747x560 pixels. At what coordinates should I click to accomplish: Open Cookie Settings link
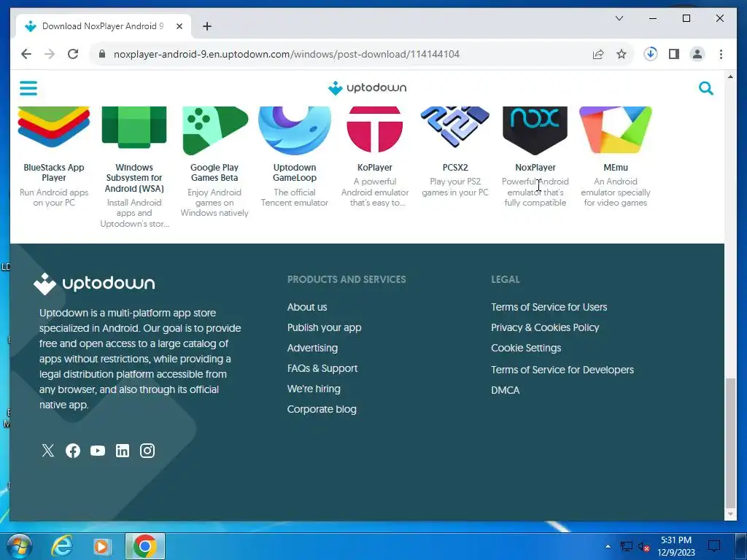point(526,348)
